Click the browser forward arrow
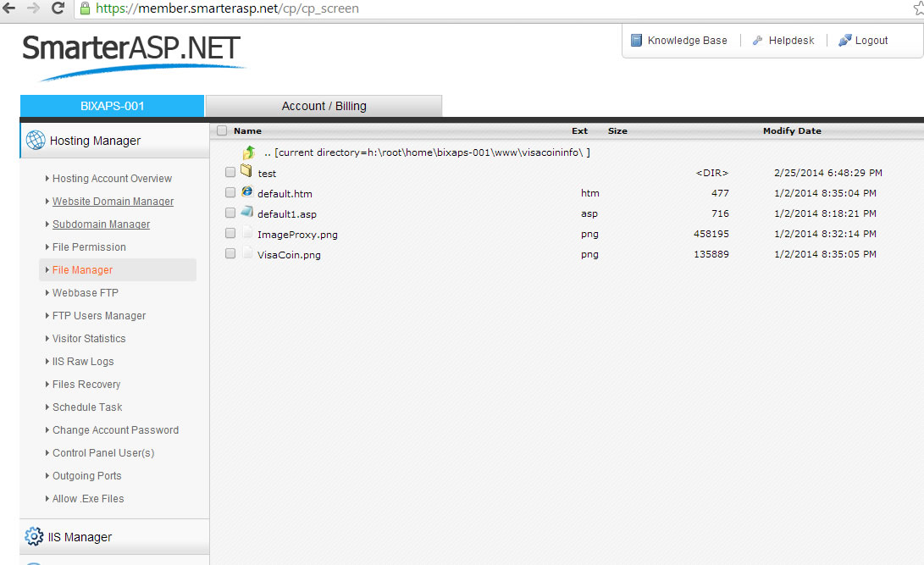The width and height of the screenshot is (924, 565). pos(34,8)
